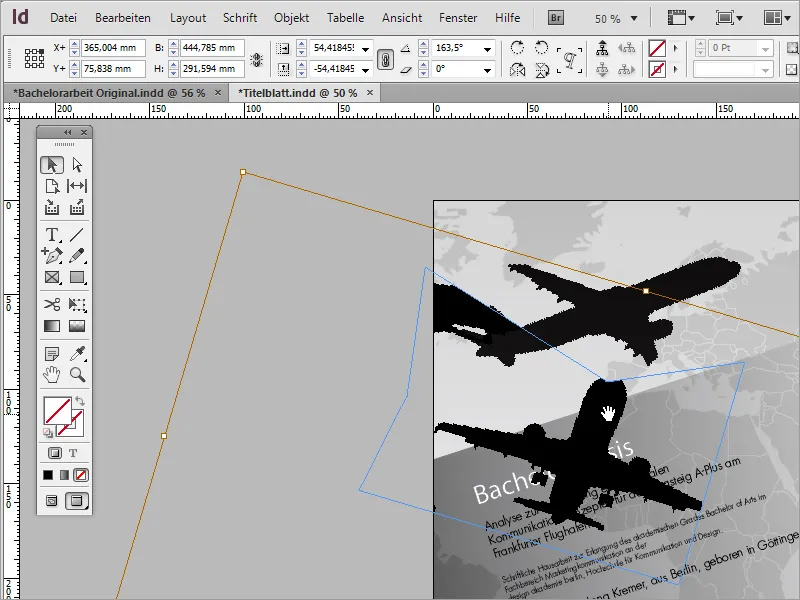The width and height of the screenshot is (800, 600).
Task: Select the black arrow Selection tool
Action: click(x=52, y=165)
